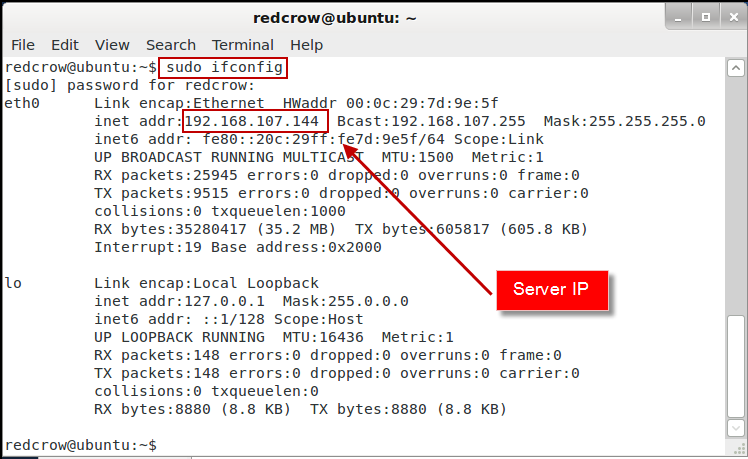Screen dimensions: 748x459
Task: Click the eth0 interface name
Action: coord(22,103)
